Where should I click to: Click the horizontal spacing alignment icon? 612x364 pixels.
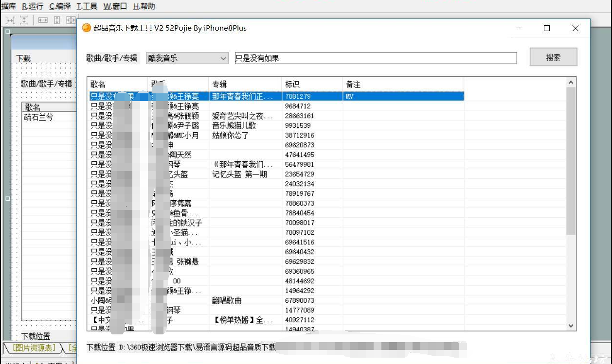[9, 20]
